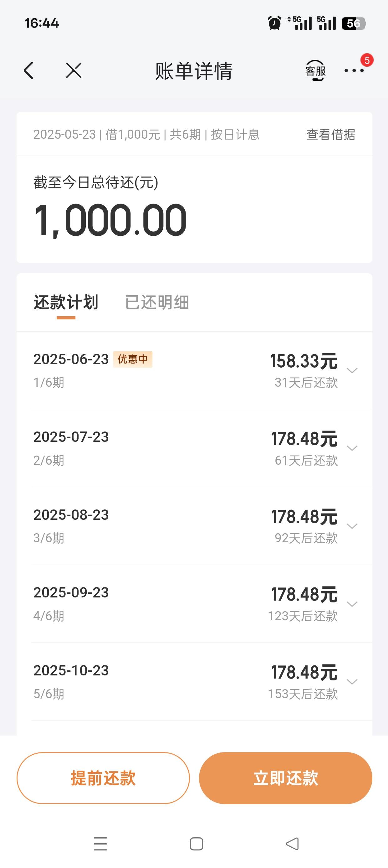Open the 客服 customer service icon
The image size is (388, 868).
coord(315,70)
